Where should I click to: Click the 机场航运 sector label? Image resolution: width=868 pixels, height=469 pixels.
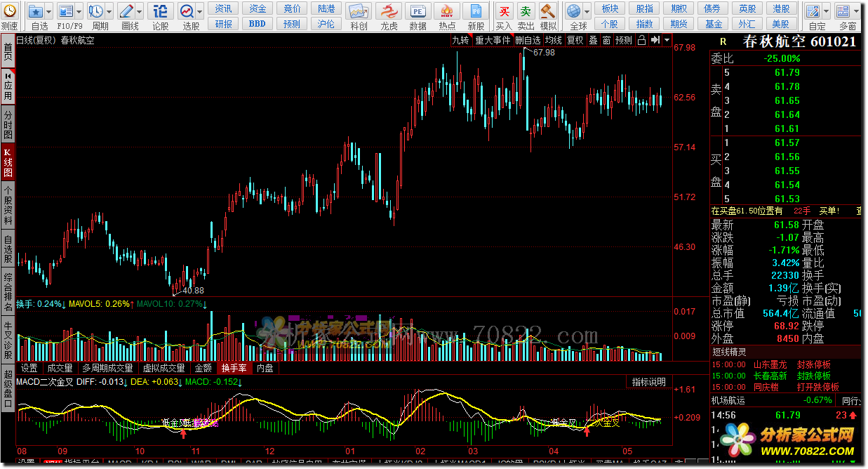[x=730, y=400]
